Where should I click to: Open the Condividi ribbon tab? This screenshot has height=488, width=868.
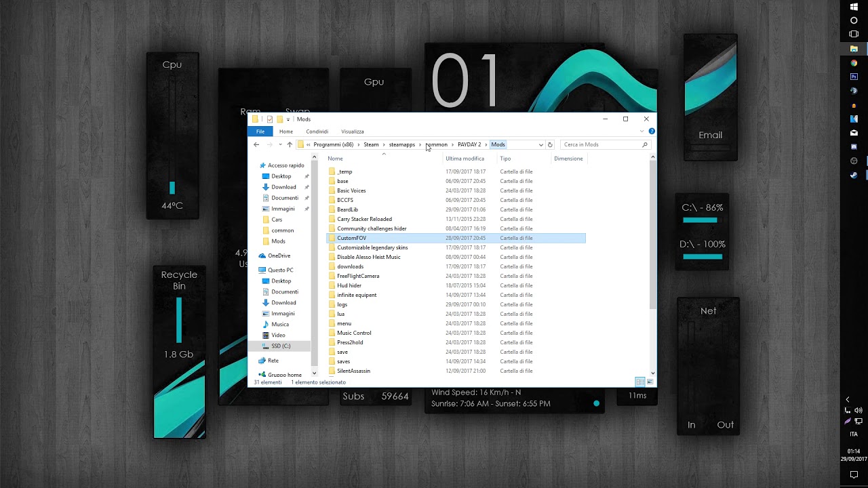pyautogui.click(x=317, y=131)
